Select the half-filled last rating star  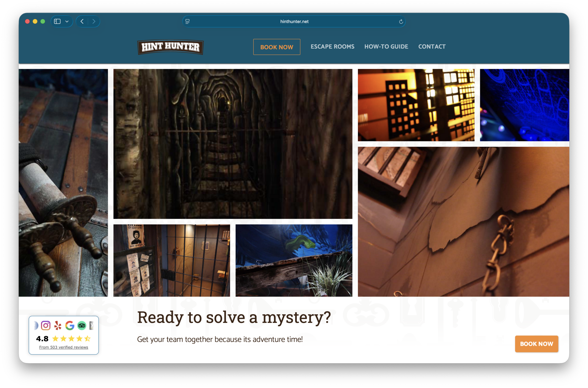(88, 339)
